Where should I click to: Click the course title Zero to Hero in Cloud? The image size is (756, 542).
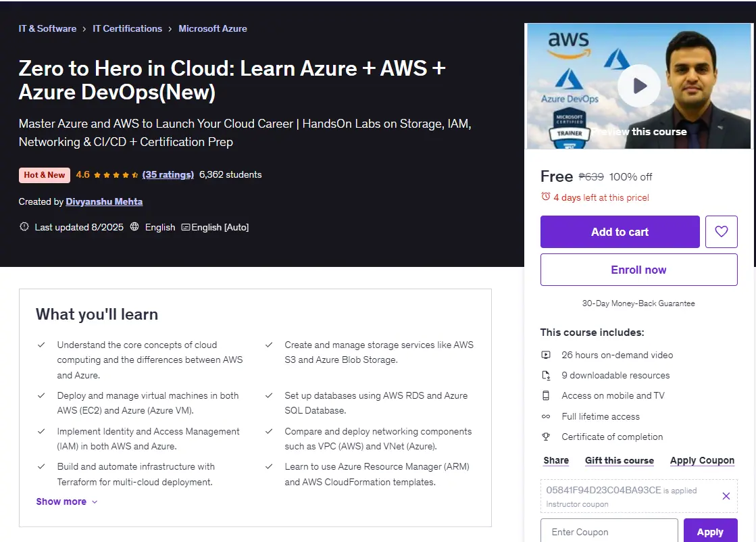tap(232, 80)
